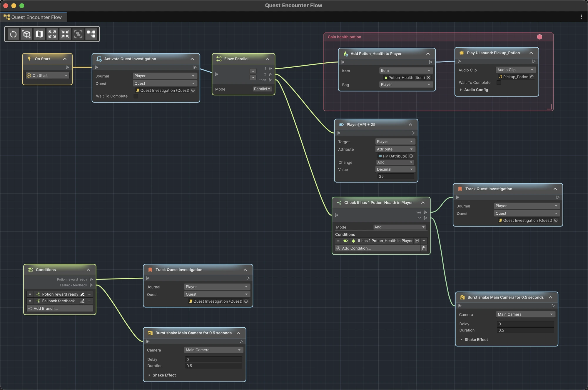The image size is (588, 390).
Task: Remove the If has 1 Potion_Health condition
Action: click(x=424, y=241)
